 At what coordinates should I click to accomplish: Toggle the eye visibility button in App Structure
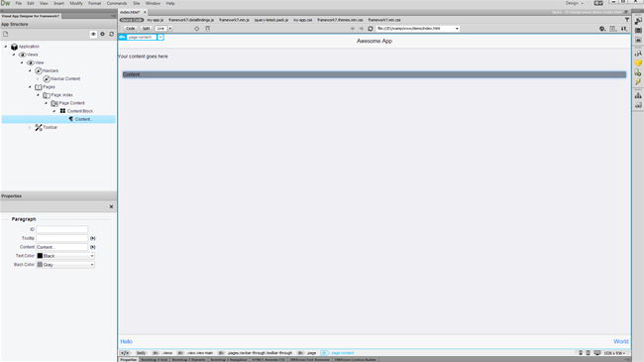pyautogui.click(x=93, y=34)
